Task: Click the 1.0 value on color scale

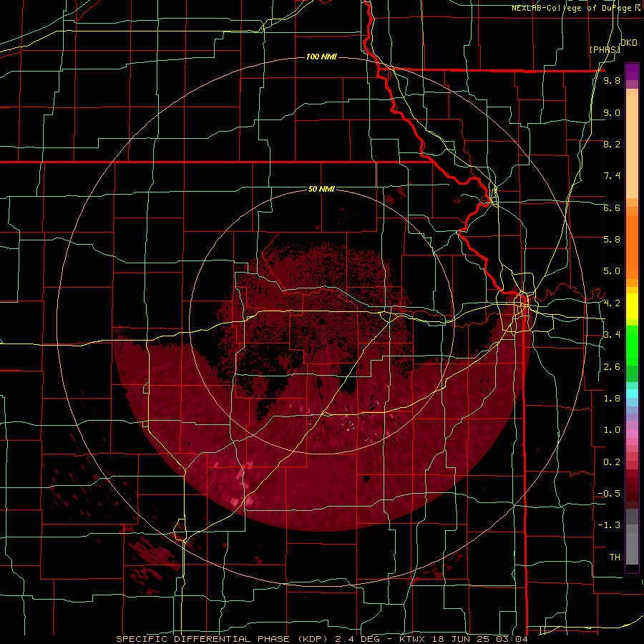Action: (x=612, y=430)
